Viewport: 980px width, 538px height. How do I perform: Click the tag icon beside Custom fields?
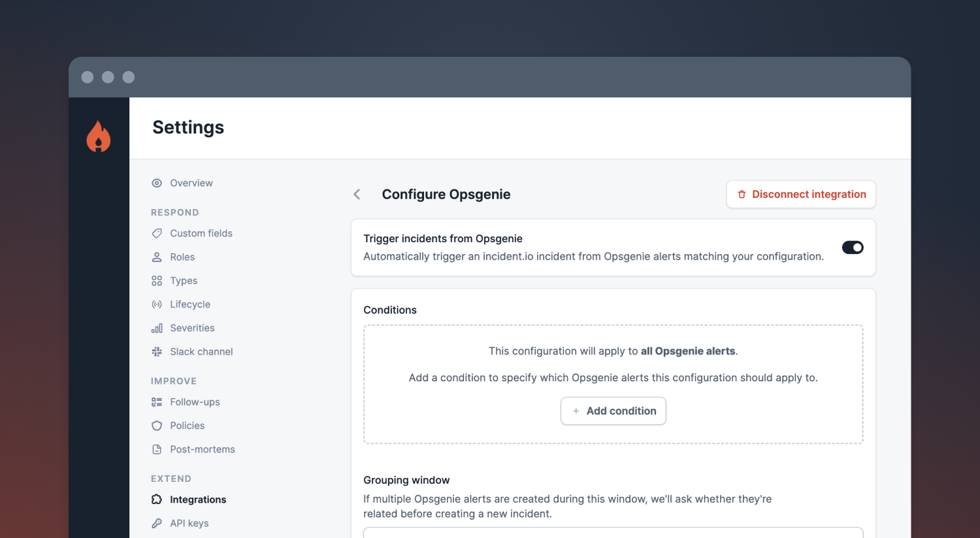(x=157, y=234)
